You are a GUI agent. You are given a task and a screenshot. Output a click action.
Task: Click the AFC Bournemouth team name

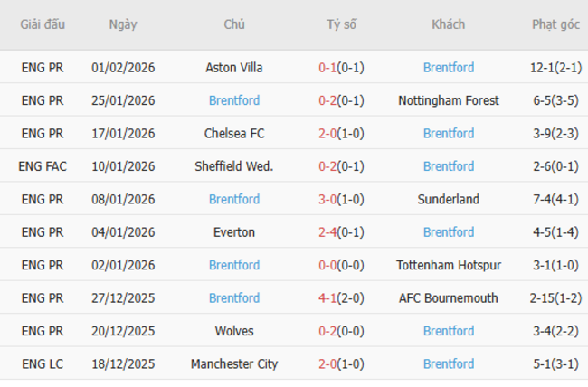(x=448, y=298)
